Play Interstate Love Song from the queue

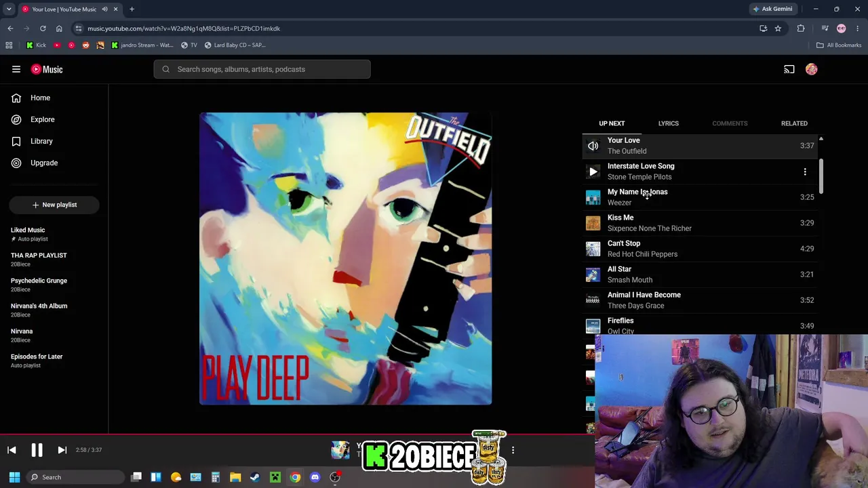tap(593, 171)
